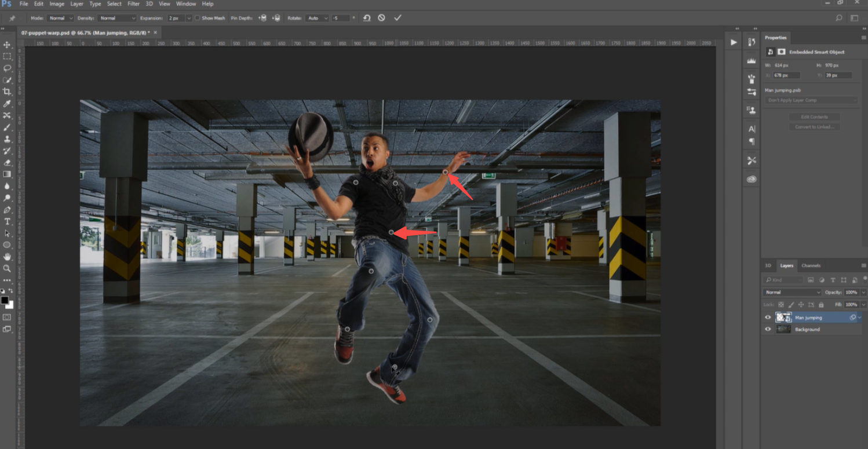The height and width of the screenshot is (449, 868).
Task: Hide the Background layer
Action: point(768,329)
